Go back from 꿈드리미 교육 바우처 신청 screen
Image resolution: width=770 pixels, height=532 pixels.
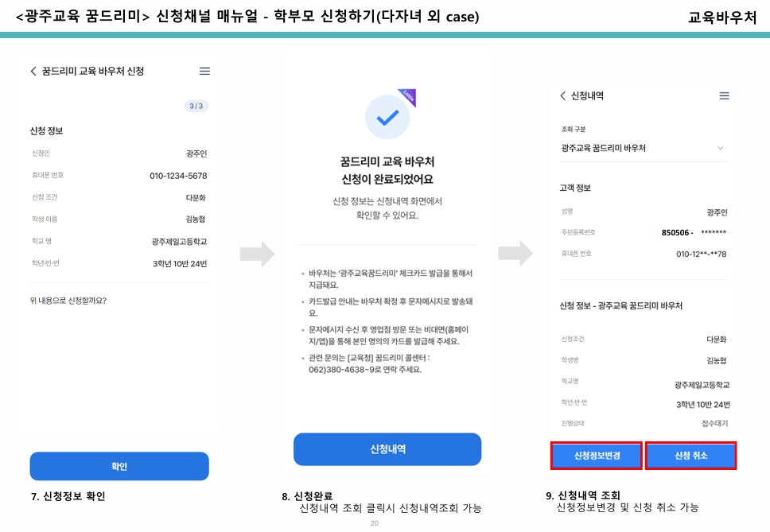[33, 71]
